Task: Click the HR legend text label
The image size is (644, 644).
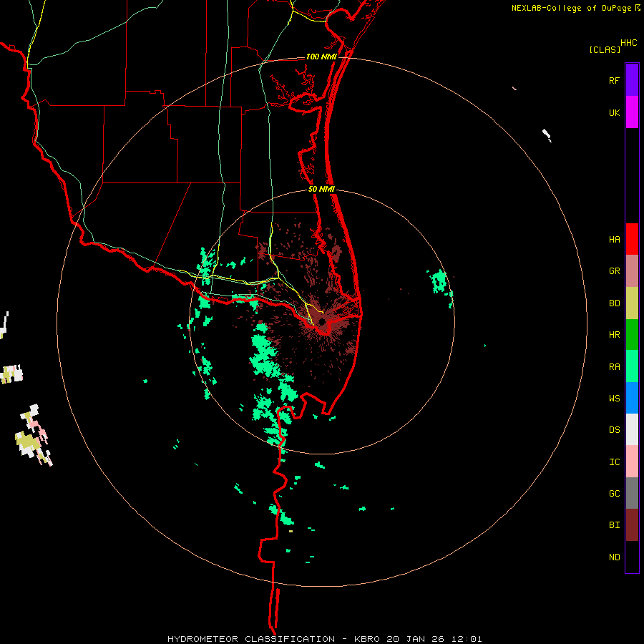Action: [x=614, y=334]
